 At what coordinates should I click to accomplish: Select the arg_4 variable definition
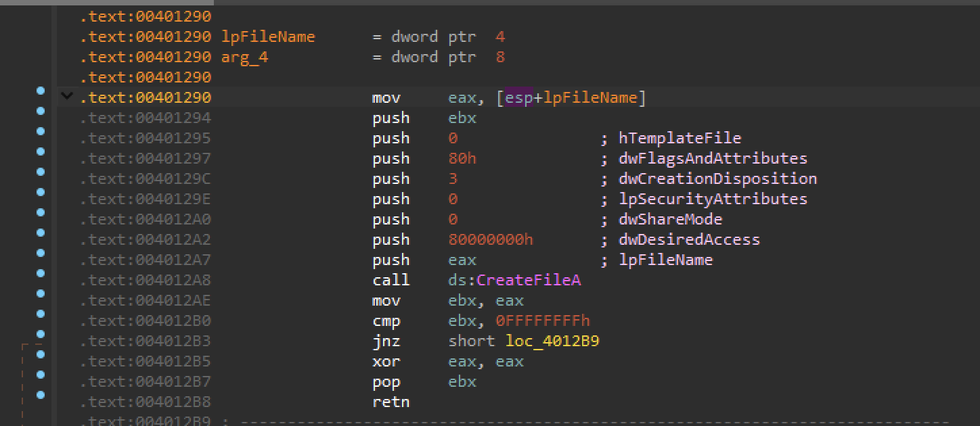click(244, 57)
